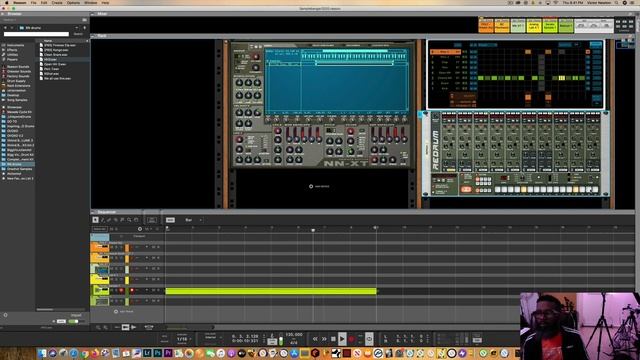Click the transport Rewind button
Image resolution: width=640 pixels, height=360 pixels.
coord(315,339)
